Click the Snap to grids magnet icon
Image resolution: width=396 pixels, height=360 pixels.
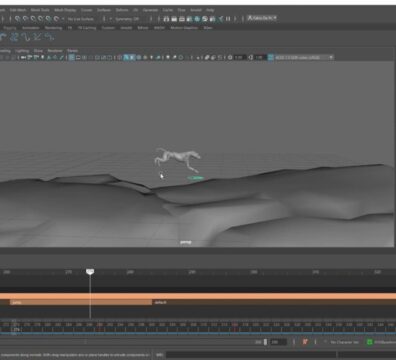point(17,19)
